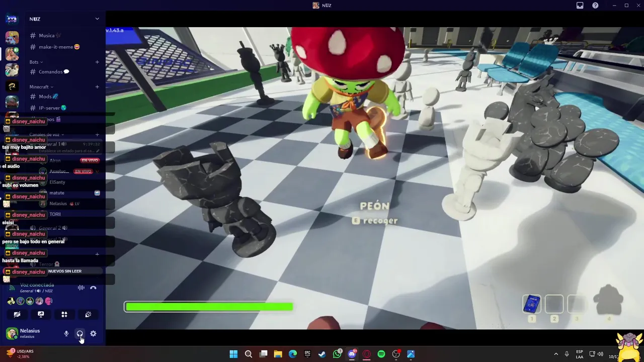Open Nelasius user profile avatar
Viewport: 644px width, 362px height.
[12, 333]
